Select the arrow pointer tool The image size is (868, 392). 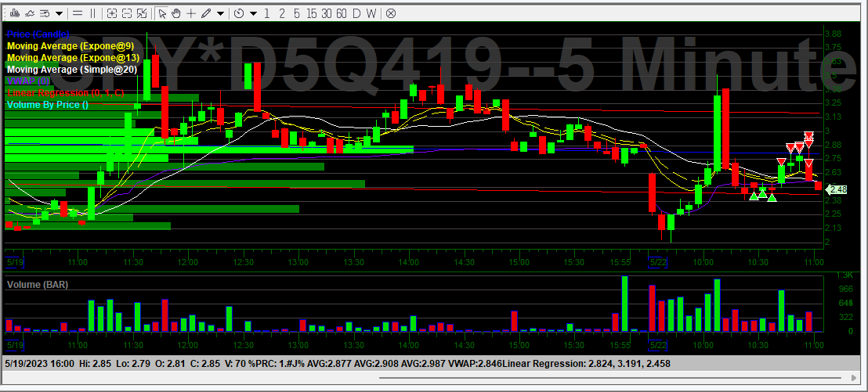click(x=161, y=13)
